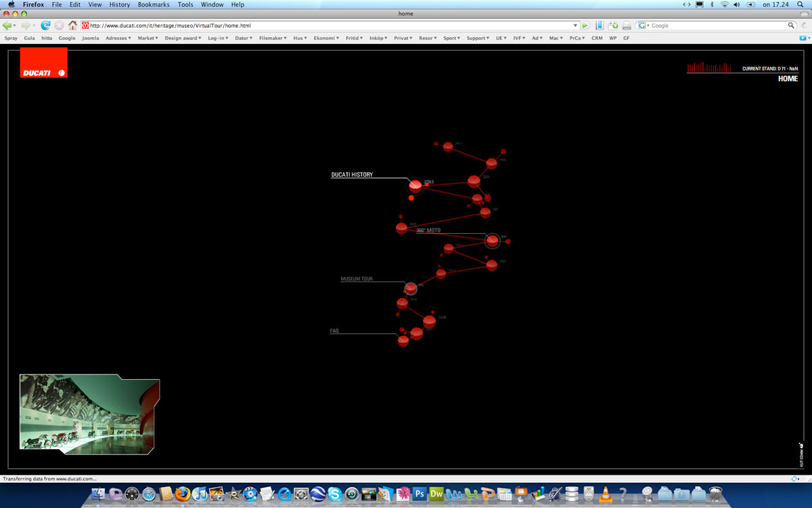Viewport: 812px width, 508px height.
Task: Open the Help menu
Action: tap(238, 5)
